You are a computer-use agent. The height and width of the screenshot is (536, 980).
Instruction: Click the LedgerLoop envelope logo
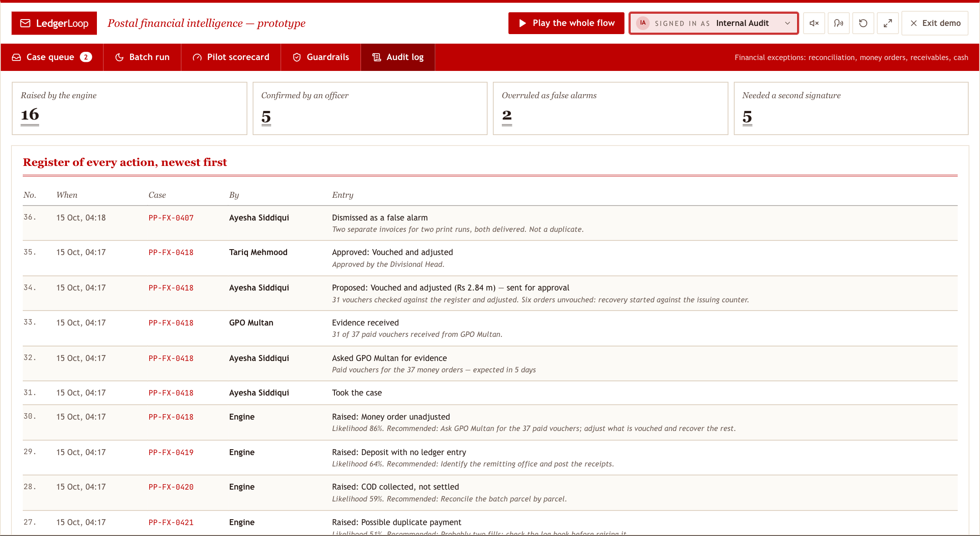[54, 23]
